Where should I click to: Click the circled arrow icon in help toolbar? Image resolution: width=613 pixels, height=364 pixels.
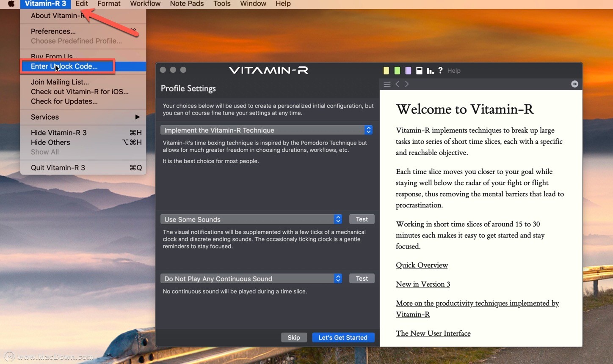click(574, 84)
